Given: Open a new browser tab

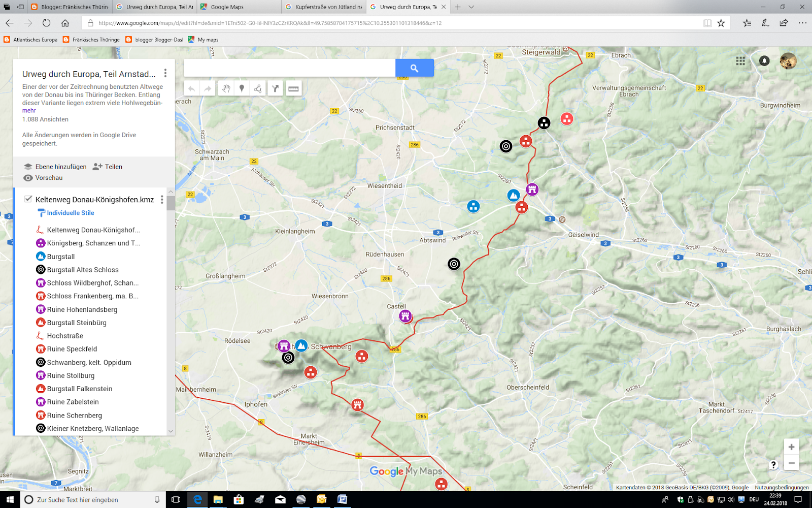Looking at the screenshot, I should tap(458, 7).
